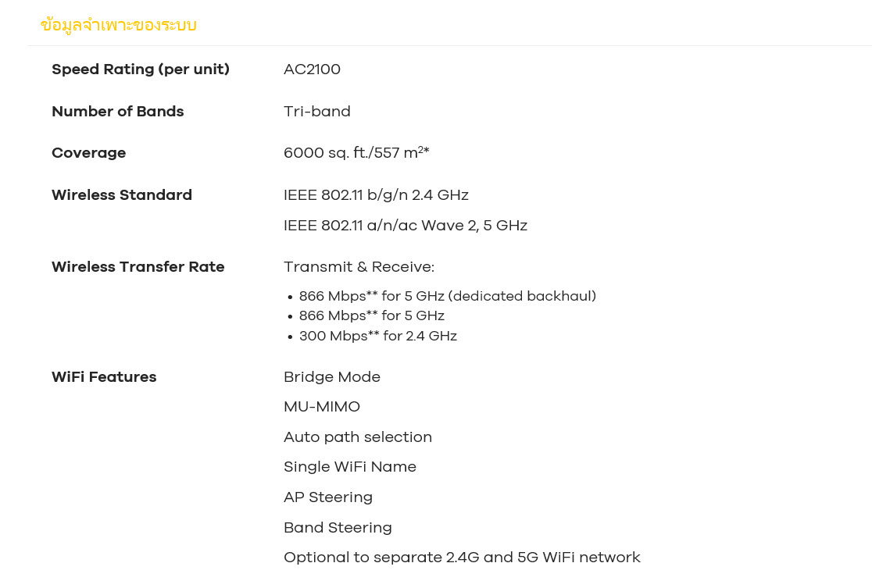Select the AC2100 speed rating value
The height and width of the screenshot is (588, 872).
[x=312, y=69]
